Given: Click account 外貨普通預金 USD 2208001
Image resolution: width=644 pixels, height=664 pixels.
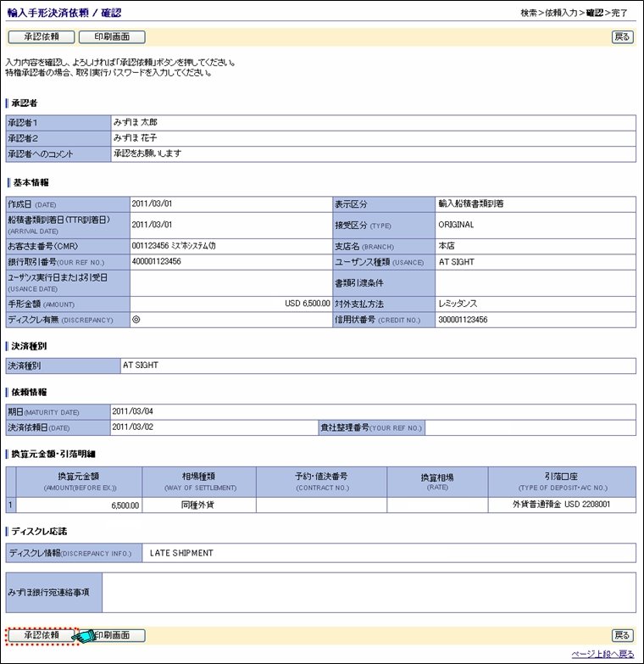Looking at the screenshot, I should [562, 505].
